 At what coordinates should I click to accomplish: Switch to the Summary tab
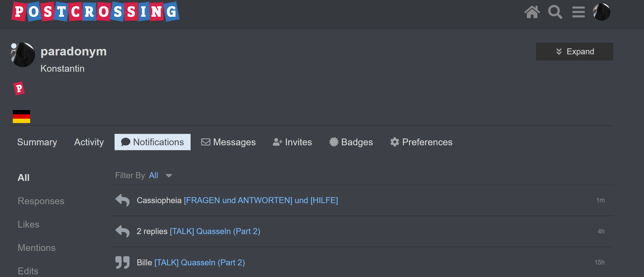click(x=37, y=142)
